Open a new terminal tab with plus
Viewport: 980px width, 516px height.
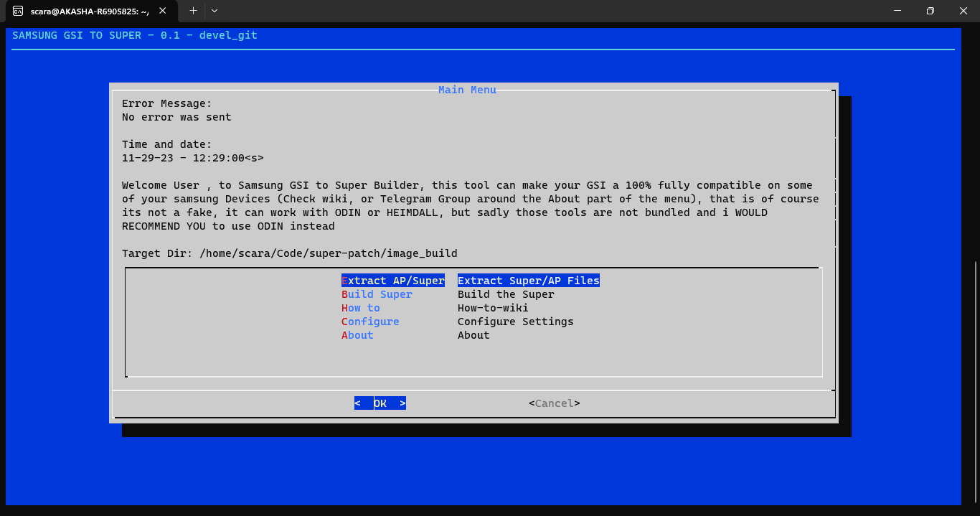(x=193, y=11)
